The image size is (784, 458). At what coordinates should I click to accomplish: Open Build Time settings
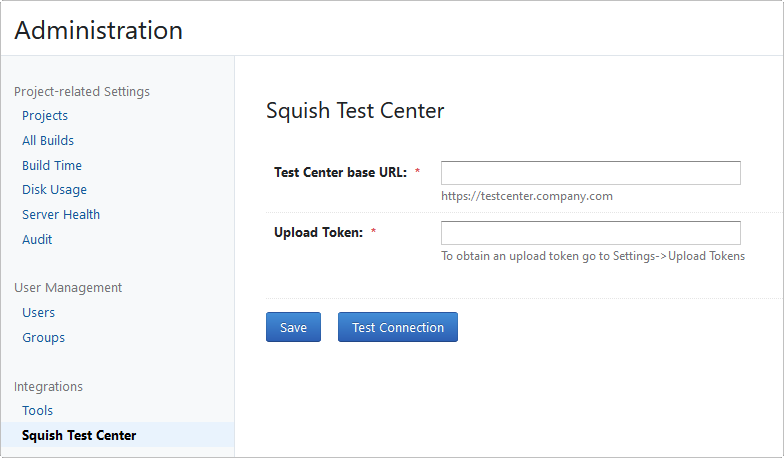click(52, 166)
